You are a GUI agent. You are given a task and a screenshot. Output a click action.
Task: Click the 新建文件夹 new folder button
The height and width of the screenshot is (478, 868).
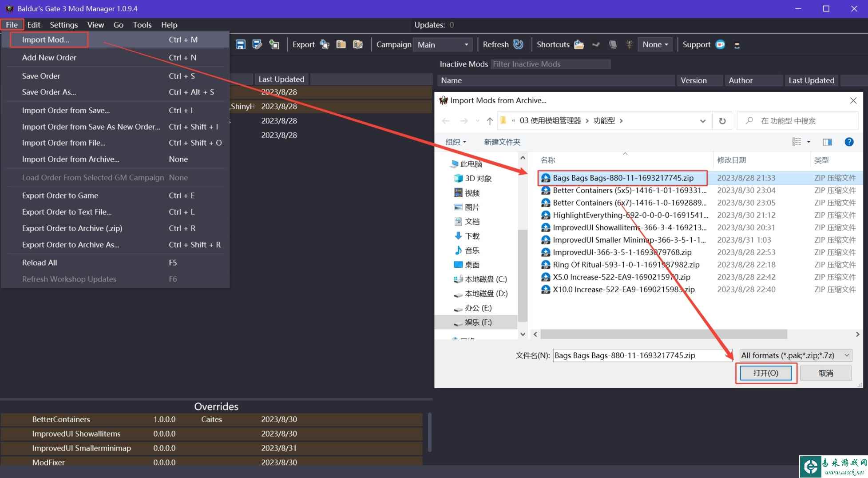point(502,142)
